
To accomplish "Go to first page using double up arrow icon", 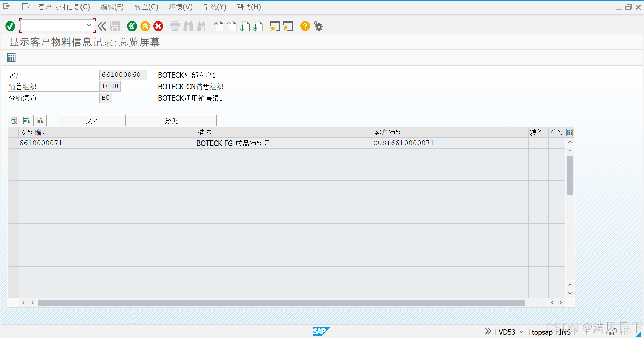I will (218, 26).
